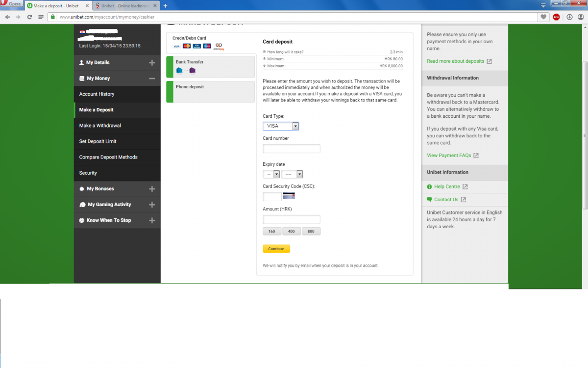The width and height of the screenshot is (588, 368).
Task: Choose the 400 quick amount button
Action: pyautogui.click(x=292, y=232)
